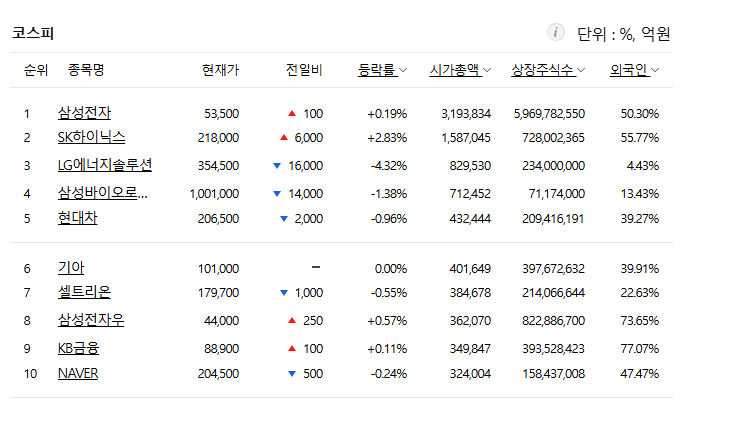Open the 삼성전자 stock link

pyautogui.click(x=85, y=113)
